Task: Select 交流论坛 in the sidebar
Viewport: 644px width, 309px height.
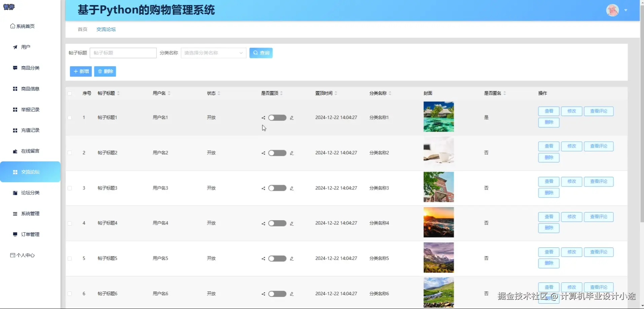Action: (x=30, y=172)
